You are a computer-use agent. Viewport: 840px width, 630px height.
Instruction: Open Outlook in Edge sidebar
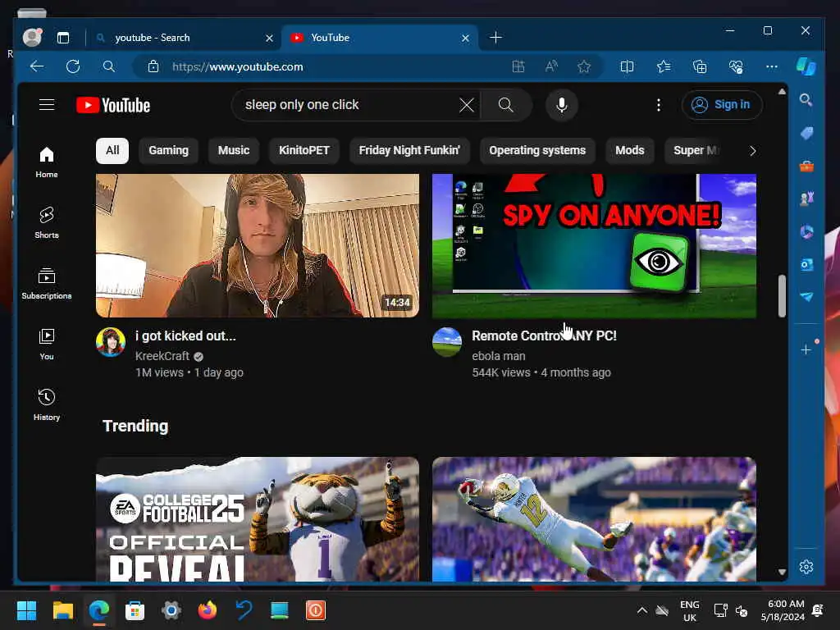click(x=806, y=265)
